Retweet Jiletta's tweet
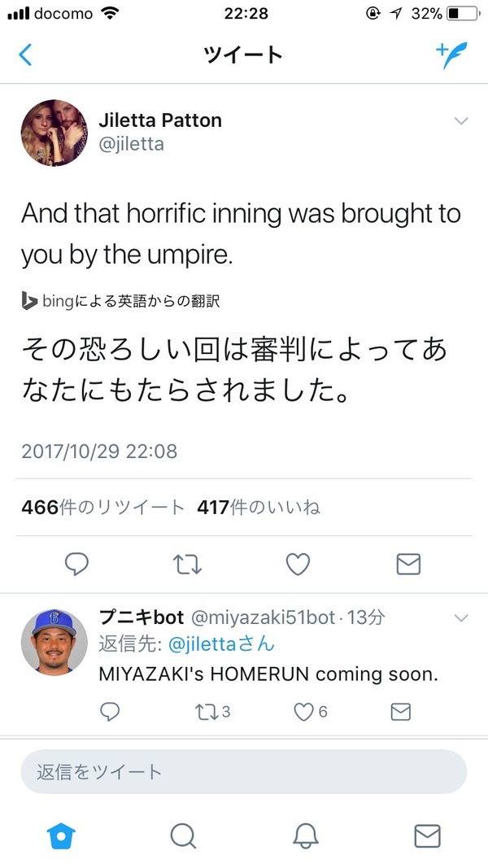The width and height of the screenshot is (488, 868). coord(188,563)
